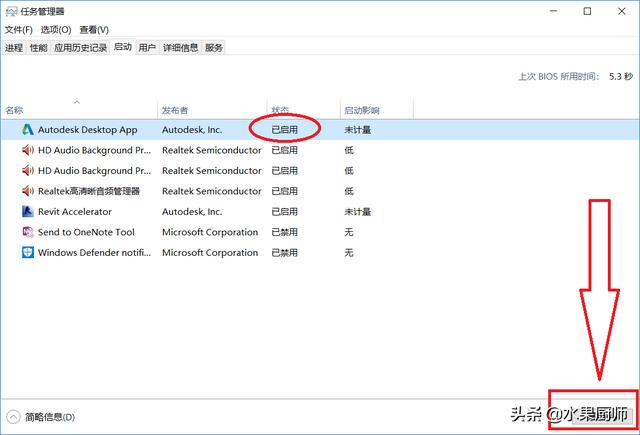Switch to the 性能 tab
This screenshot has height=435, width=640.
[38, 47]
